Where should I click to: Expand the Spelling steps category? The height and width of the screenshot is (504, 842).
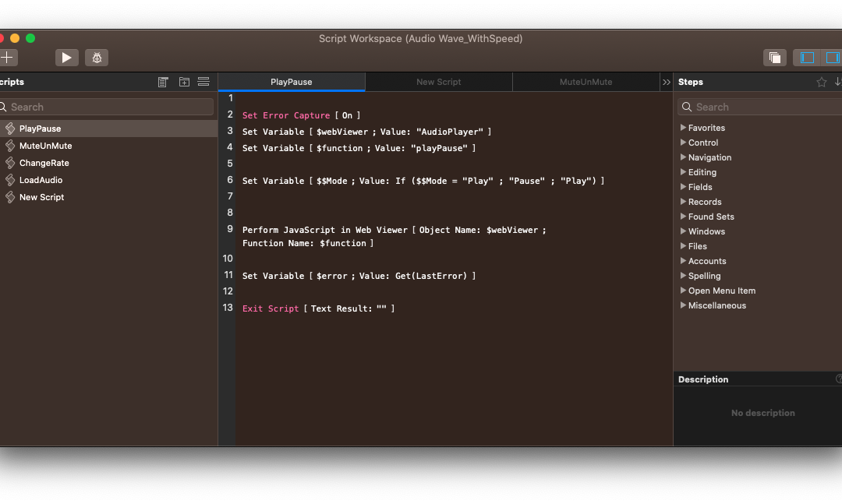(x=683, y=276)
